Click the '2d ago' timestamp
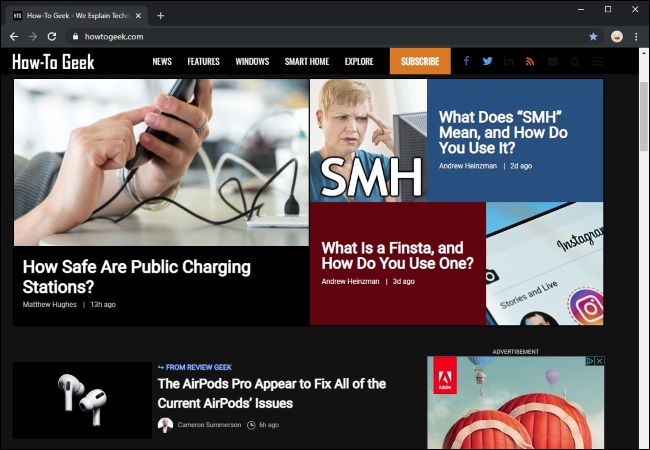This screenshot has width=650, height=450. 521,166
